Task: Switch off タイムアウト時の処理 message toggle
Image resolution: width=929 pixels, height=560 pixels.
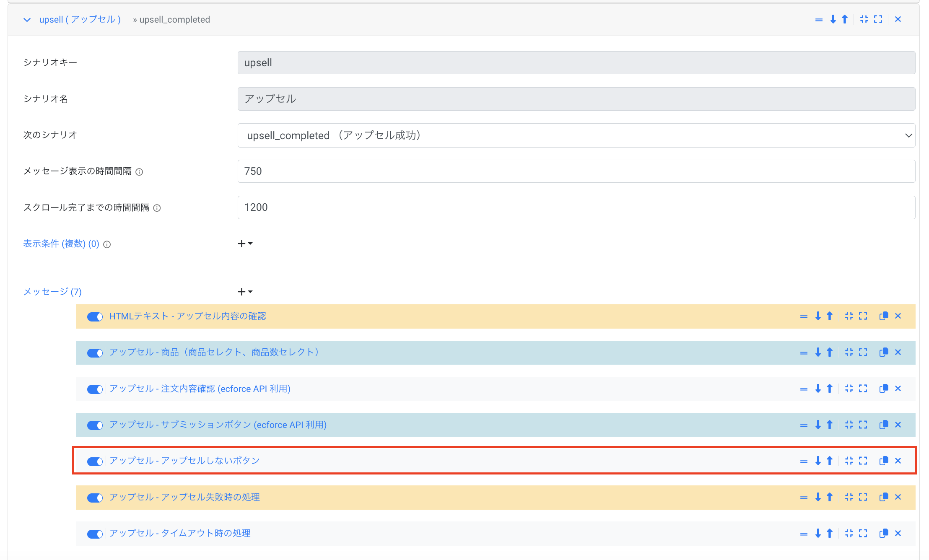Action: (95, 534)
